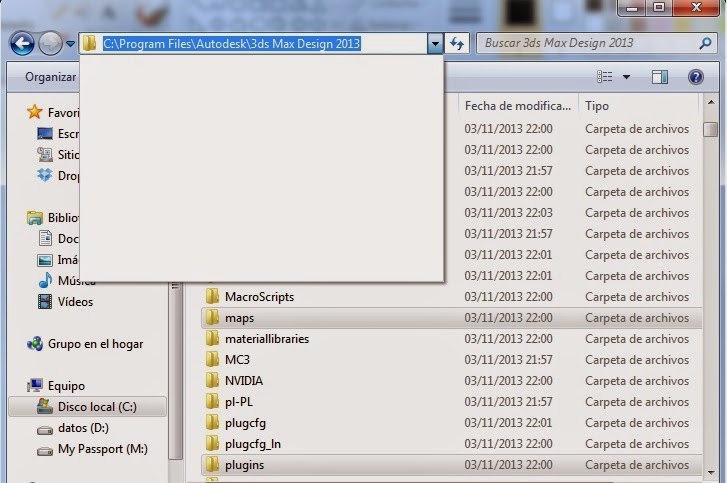Click the folder icon in address bar

click(x=89, y=44)
